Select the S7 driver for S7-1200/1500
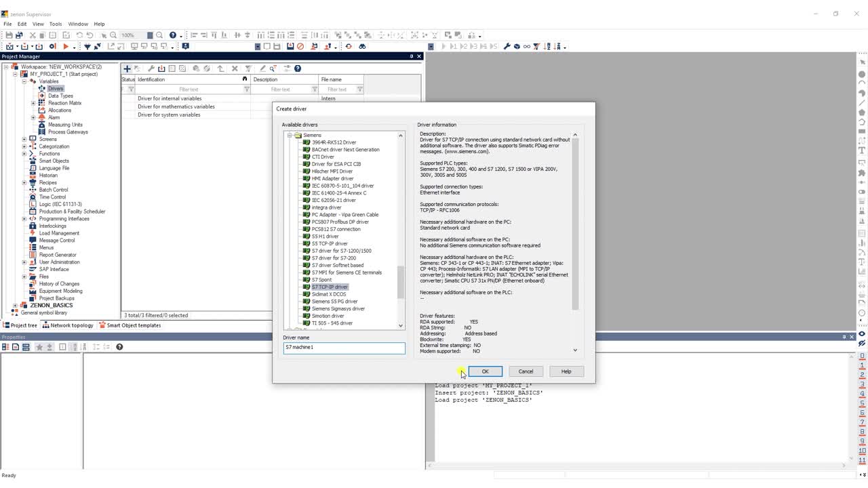868x488 pixels. point(341,251)
